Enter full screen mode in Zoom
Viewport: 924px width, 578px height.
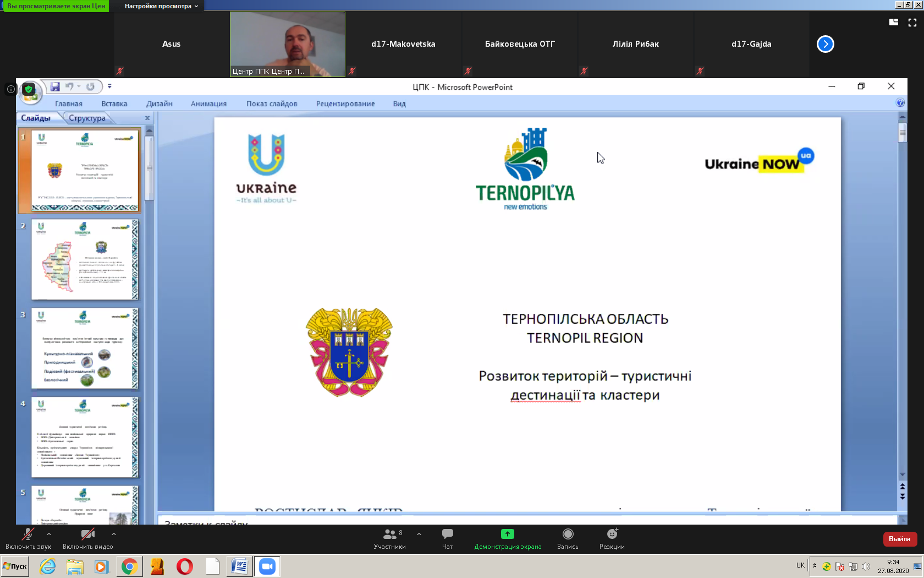coord(912,23)
